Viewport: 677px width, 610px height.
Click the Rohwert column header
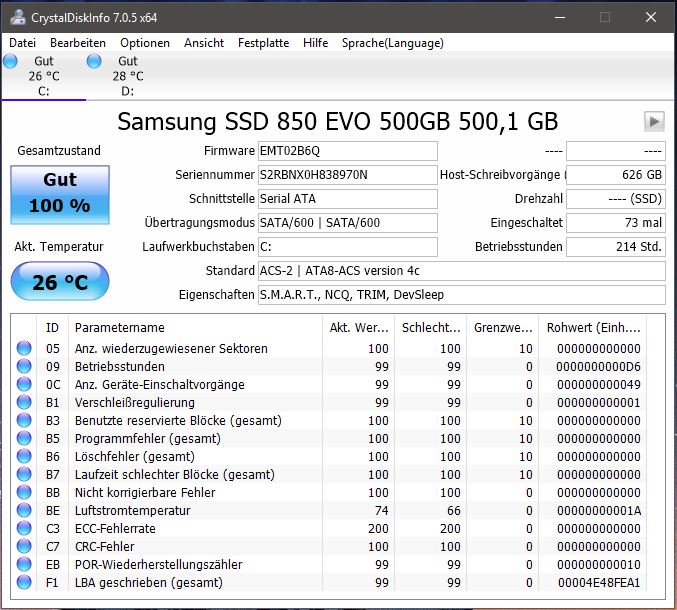coord(593,328)
